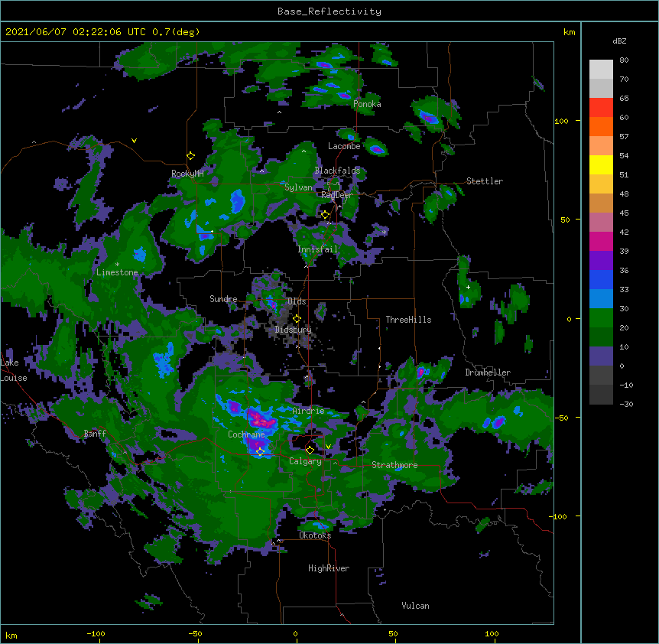
Task: Click the yellow diamond marker near RockyMH
Action: pos(190,156)
